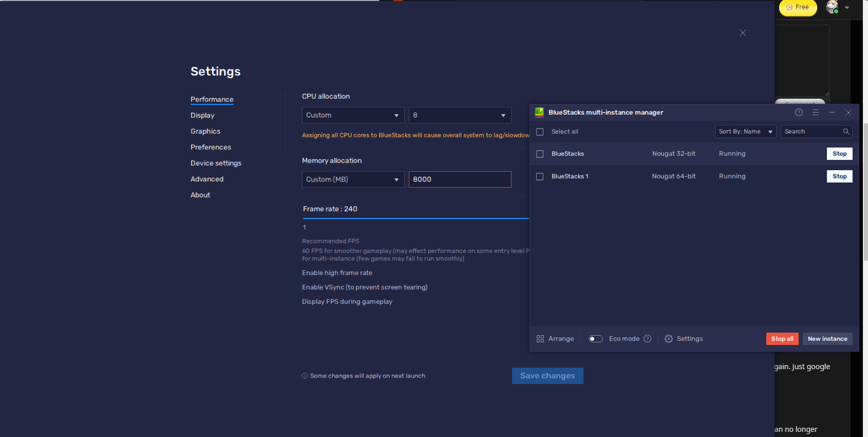Screen dimensions: 868x437
Task: Switch to the Advanced settings tab
Action: pos(207,179)
